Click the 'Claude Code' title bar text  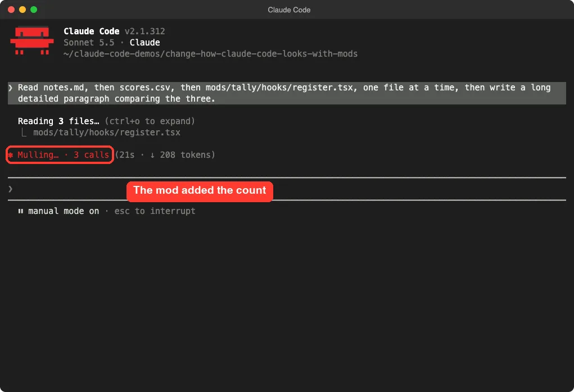[x=289, y=10]
